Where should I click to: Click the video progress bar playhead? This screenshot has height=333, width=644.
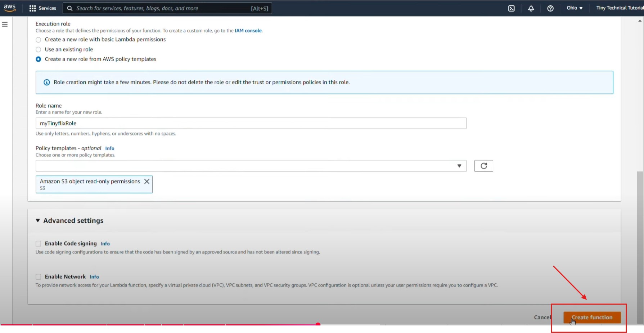pos(318,324)
